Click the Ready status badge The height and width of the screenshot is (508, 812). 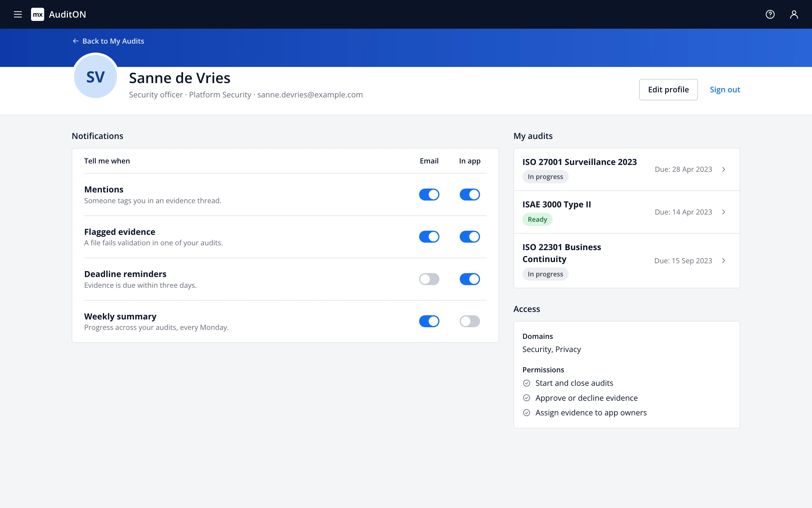[537, 219]
